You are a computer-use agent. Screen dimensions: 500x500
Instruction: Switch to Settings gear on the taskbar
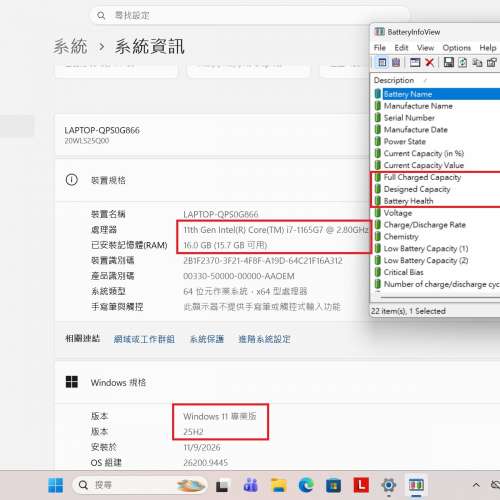389,485
